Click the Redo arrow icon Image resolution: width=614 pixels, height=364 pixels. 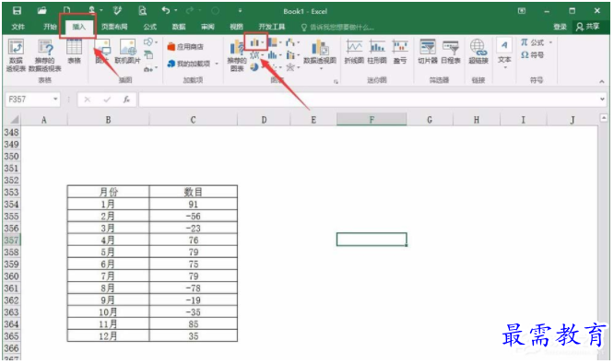coord(190,10)
